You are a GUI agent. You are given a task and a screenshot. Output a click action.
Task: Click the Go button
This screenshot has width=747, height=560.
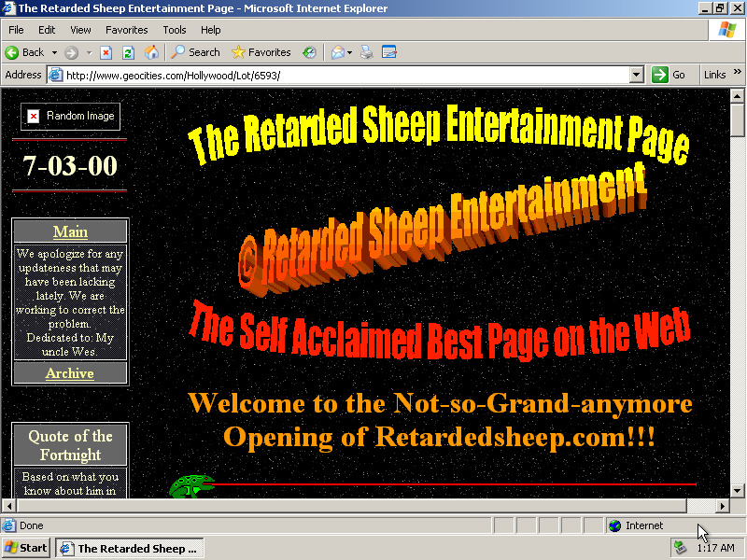(x=669, y=75)
